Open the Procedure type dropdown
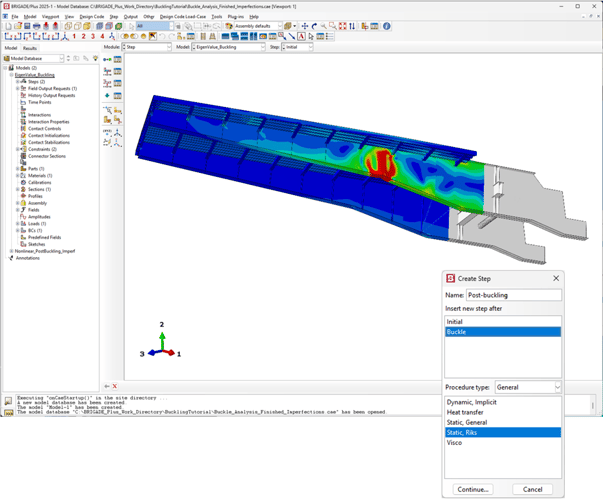This screenshot has height=499, width=603. point(527,387)
